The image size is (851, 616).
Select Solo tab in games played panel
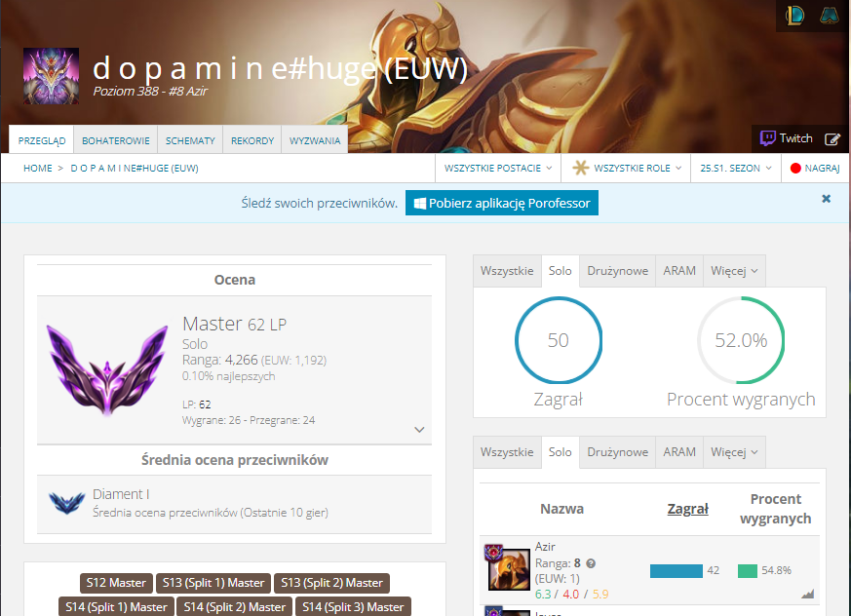(x=561, y=271)
